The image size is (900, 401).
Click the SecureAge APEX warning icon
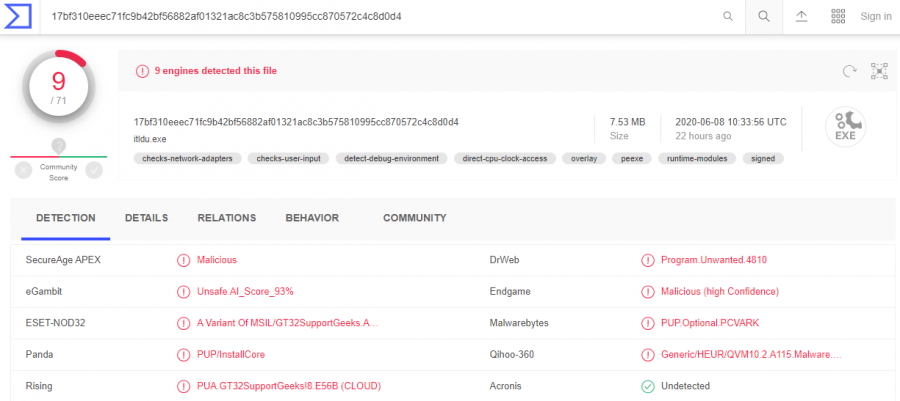point(183,260)
